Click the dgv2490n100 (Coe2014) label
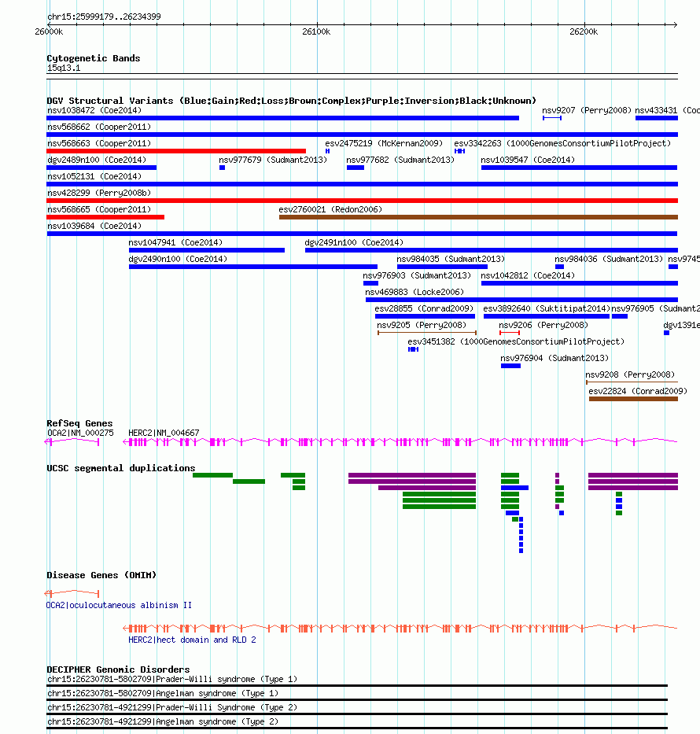The height and width of the screenshot is (734, 700). pyautogui.click(x=178, y=259)
